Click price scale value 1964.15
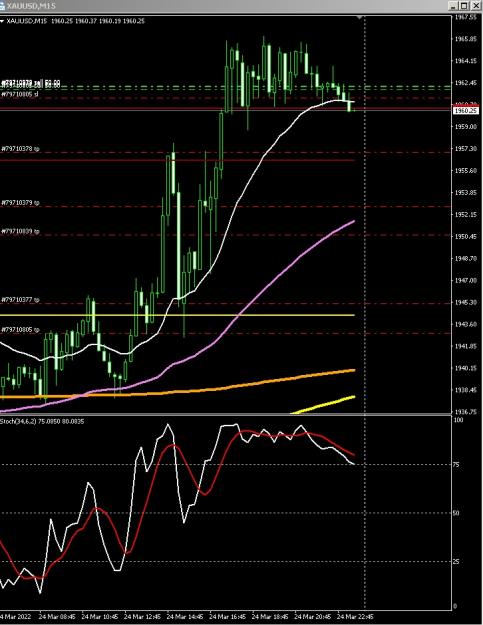483x625 pixels. tap(465, 61)
